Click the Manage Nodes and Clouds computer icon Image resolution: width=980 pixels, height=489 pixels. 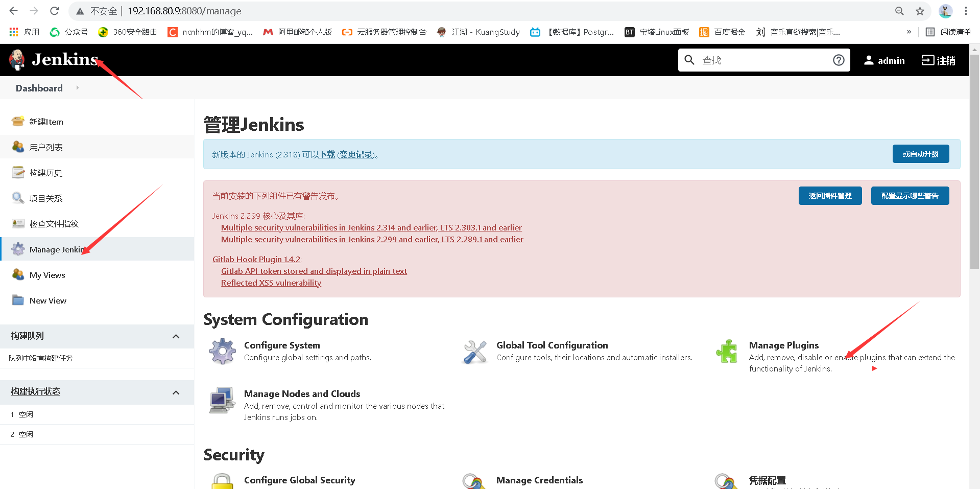click(x=222, y=400)
